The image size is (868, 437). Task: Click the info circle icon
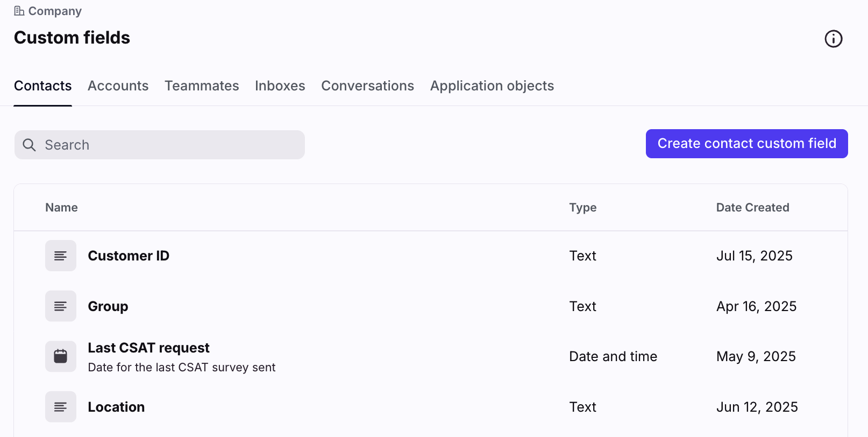[833, 39]
